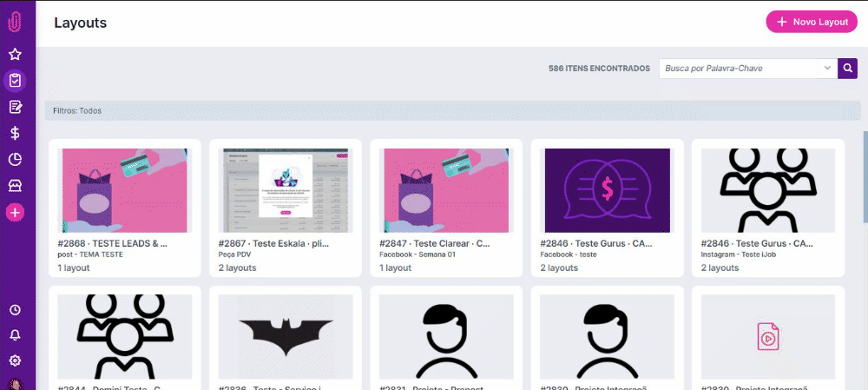Click the paperclip logo in the sidebar
868x390 pixels.
pyautogui.click(x=15, y=23)
